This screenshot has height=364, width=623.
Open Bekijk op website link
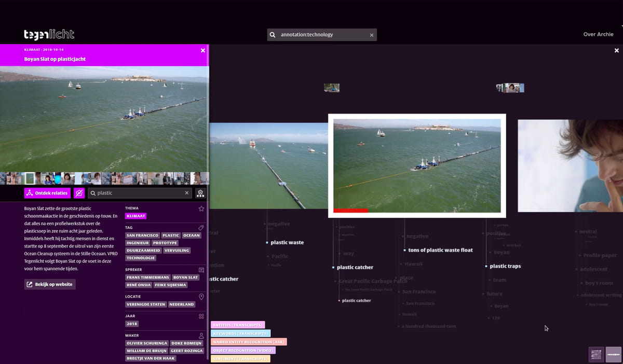click(x=50, y=284)
